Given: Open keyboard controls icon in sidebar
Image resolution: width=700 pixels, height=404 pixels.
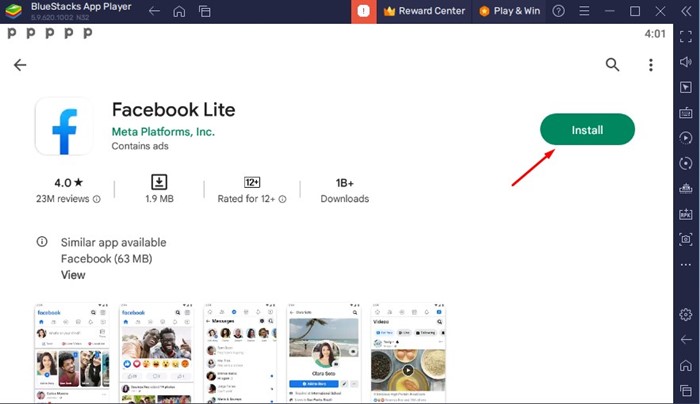Looking at the screenshot, I should pyautogui.click(x=686, y=112).
